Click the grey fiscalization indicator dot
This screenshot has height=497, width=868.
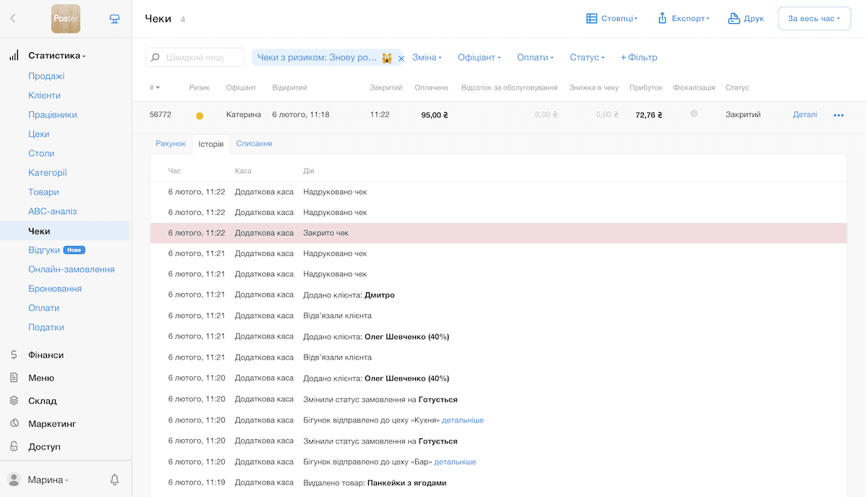click(694, 114)
